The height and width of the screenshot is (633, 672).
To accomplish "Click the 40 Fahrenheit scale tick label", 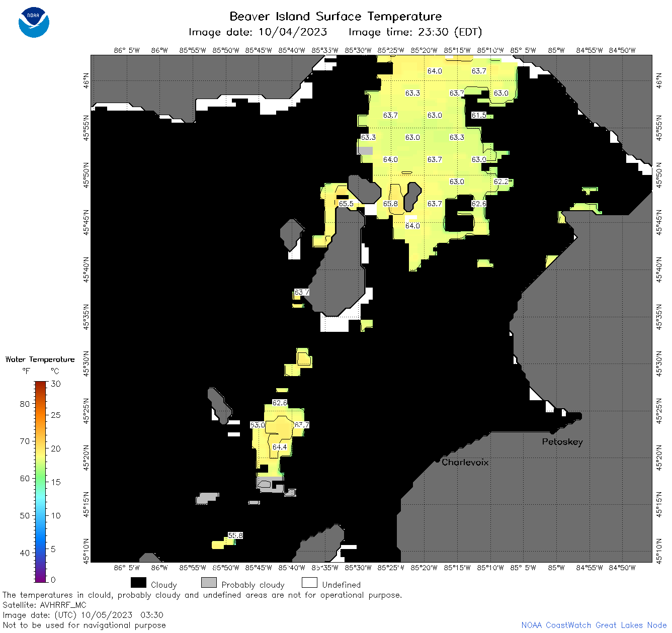I will pyautogui.click(x=25, y=553).
